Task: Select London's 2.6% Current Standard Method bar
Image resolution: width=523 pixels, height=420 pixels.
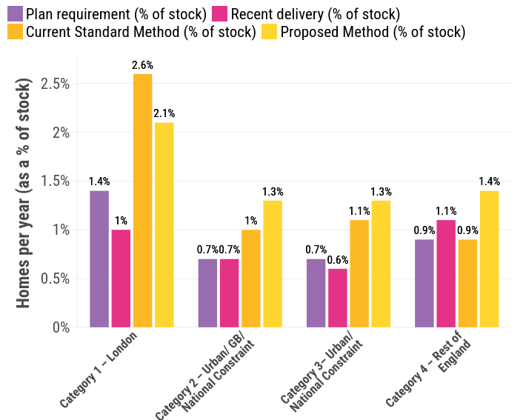Action: pos(142,200)
